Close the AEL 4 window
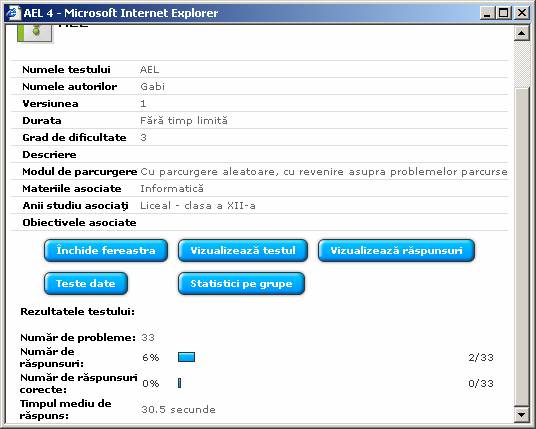The width and height of the screenshot is (536, 429). tap(522, 13)
